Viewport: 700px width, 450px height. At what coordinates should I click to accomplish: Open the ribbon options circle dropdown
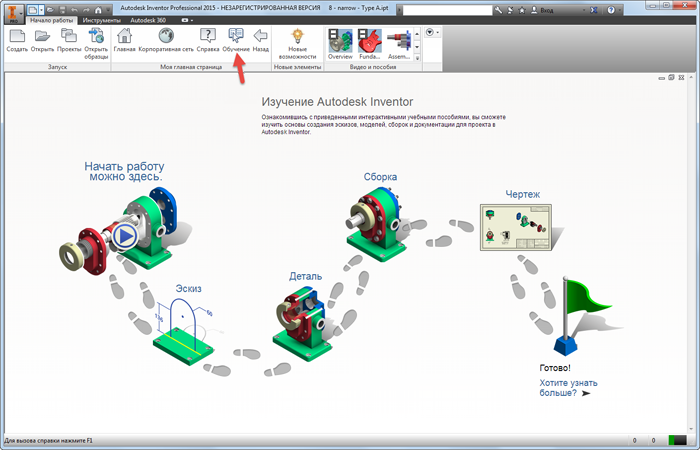coord(432,33)
